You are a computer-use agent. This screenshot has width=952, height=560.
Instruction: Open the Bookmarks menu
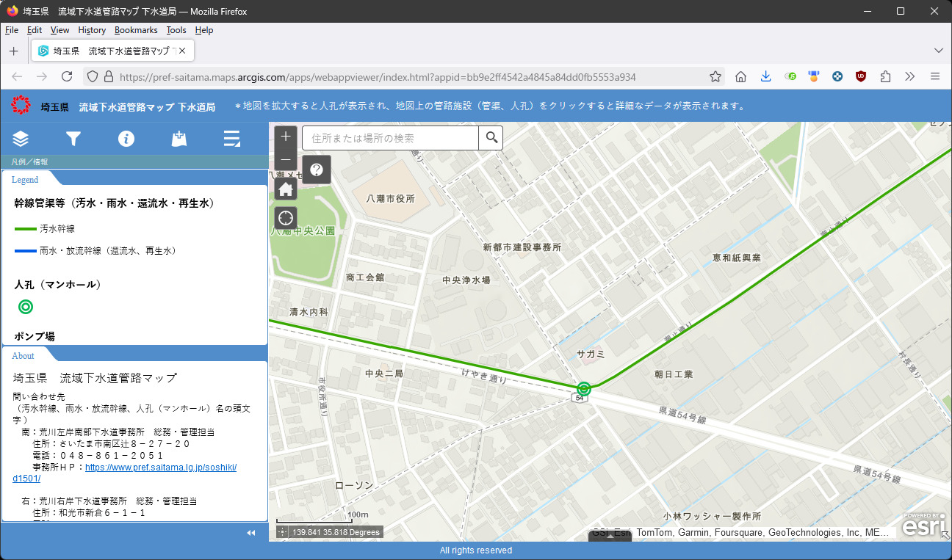136,30
